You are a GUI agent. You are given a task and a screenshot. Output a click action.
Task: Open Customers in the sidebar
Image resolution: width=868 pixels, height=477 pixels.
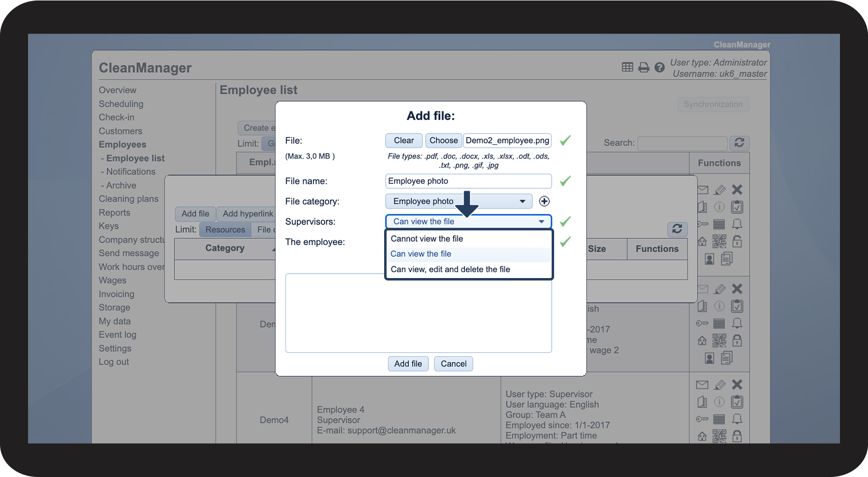pyautogui.click(x=120, y=131)
